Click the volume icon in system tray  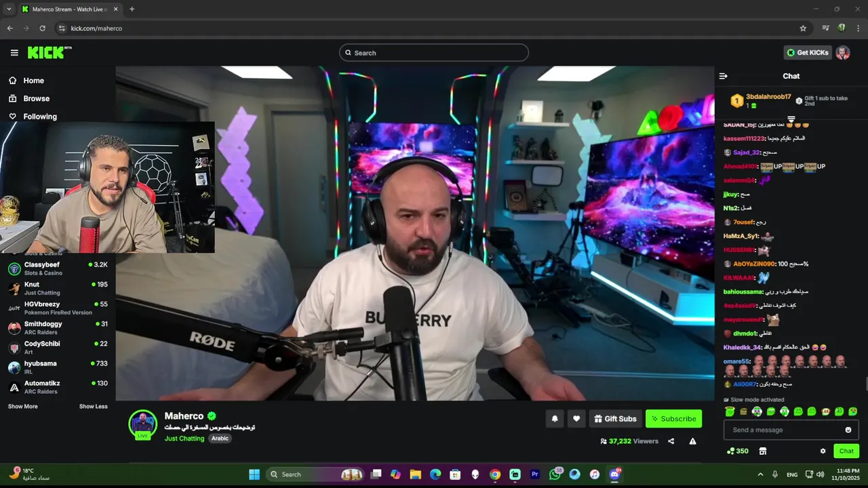coord(821,474)
